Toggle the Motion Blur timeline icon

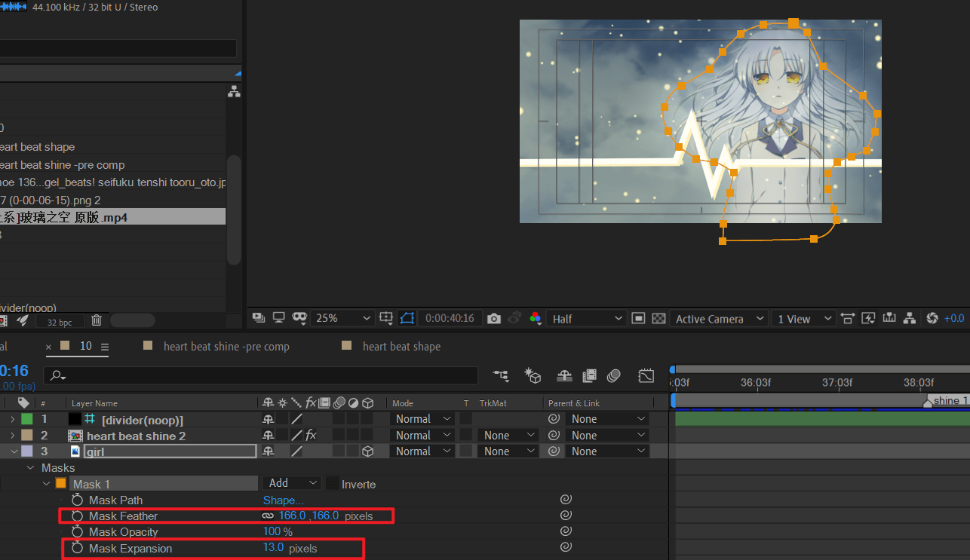[614, 375]
